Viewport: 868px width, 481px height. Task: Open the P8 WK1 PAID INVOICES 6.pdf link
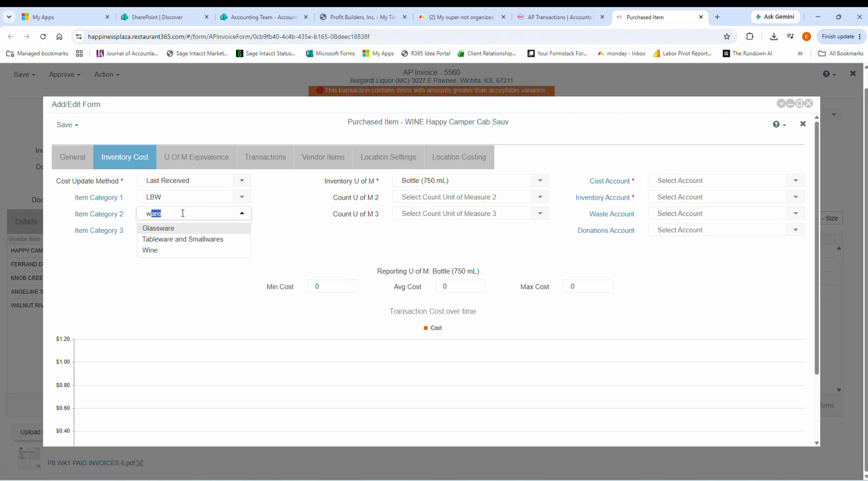pyautogui.click(x=91, y=463)
